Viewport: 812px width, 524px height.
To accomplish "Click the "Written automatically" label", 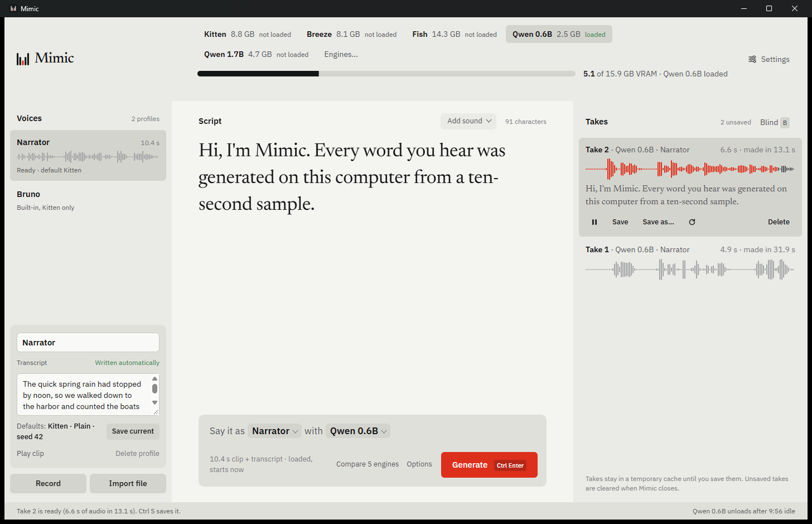I will 127,363.
